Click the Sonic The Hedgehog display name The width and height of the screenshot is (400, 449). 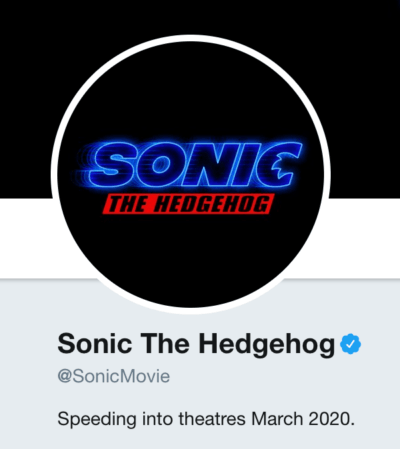[196, 344]
